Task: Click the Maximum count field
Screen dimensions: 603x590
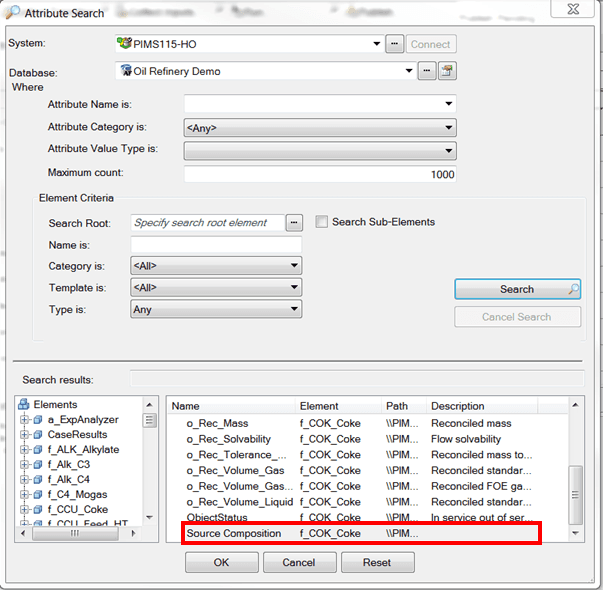Action: point(320,174)
